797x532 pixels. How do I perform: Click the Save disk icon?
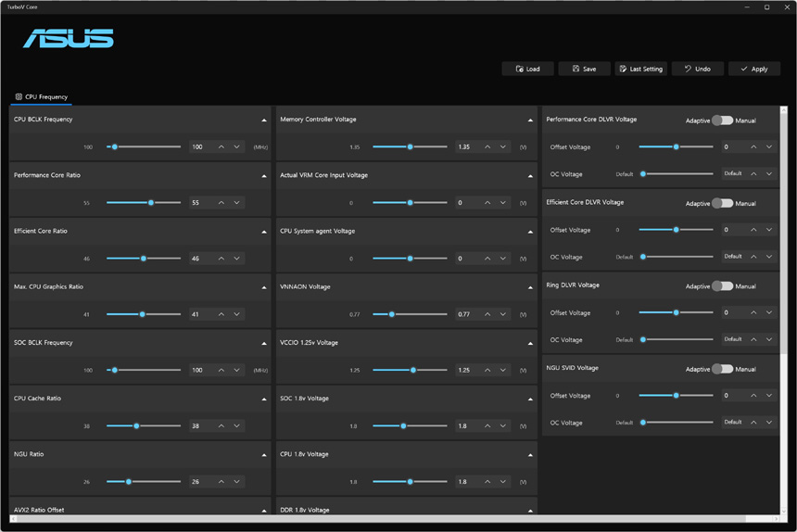pos(576,70)
